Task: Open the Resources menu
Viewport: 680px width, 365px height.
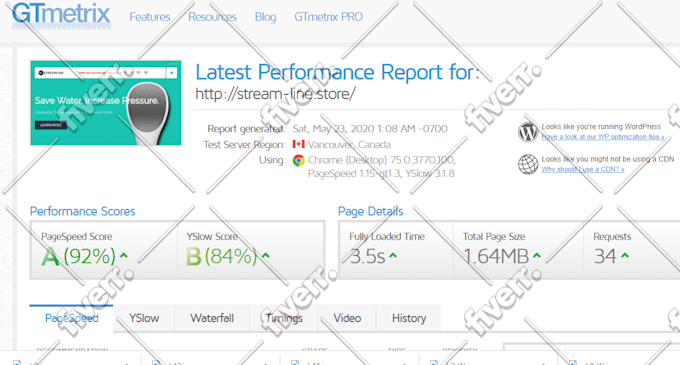Action: (x=212, y=17)
